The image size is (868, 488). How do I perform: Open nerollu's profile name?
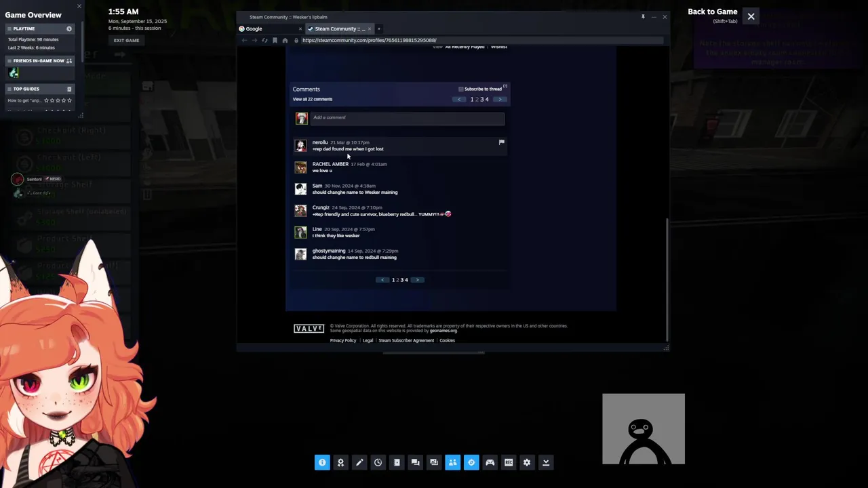pyautogui.click(x=320, y=142)
